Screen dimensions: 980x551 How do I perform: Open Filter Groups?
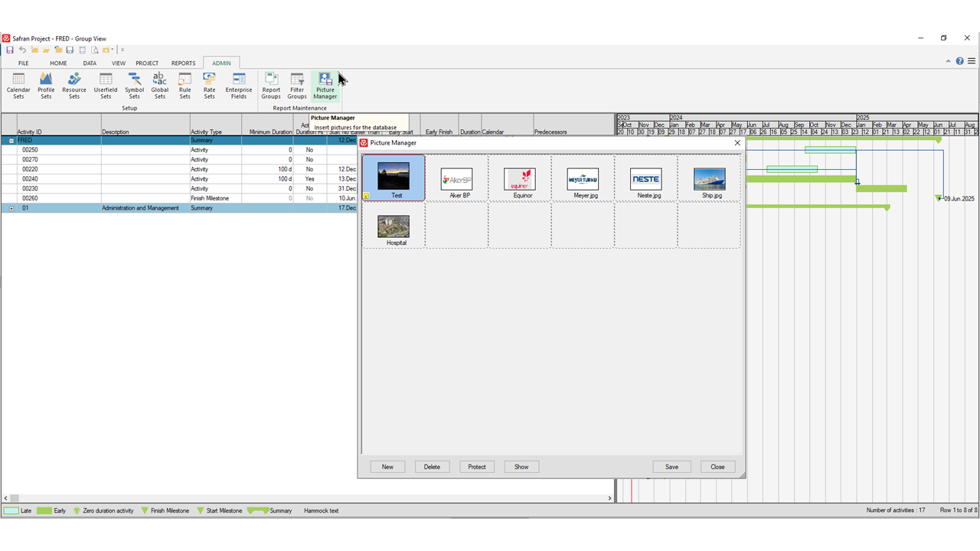297,86
